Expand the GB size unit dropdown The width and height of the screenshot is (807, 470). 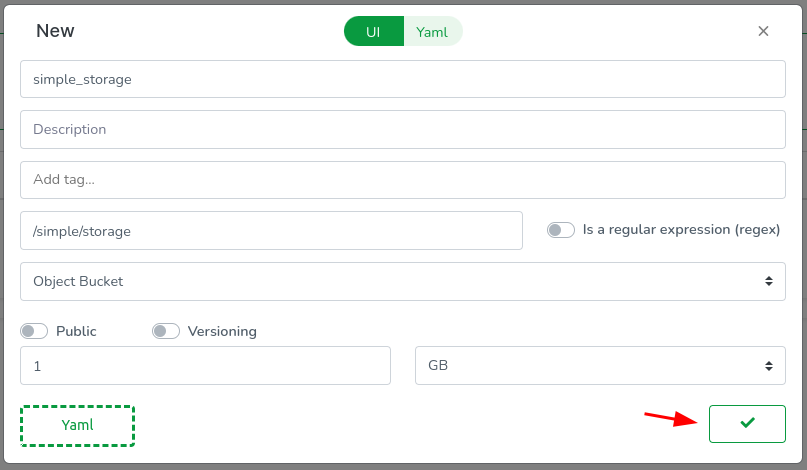pos(598,366)
